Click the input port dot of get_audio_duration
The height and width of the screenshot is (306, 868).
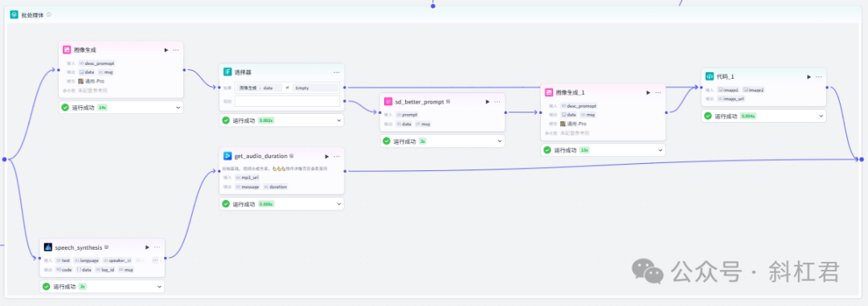pyautogui.click(x=219, y=171)
